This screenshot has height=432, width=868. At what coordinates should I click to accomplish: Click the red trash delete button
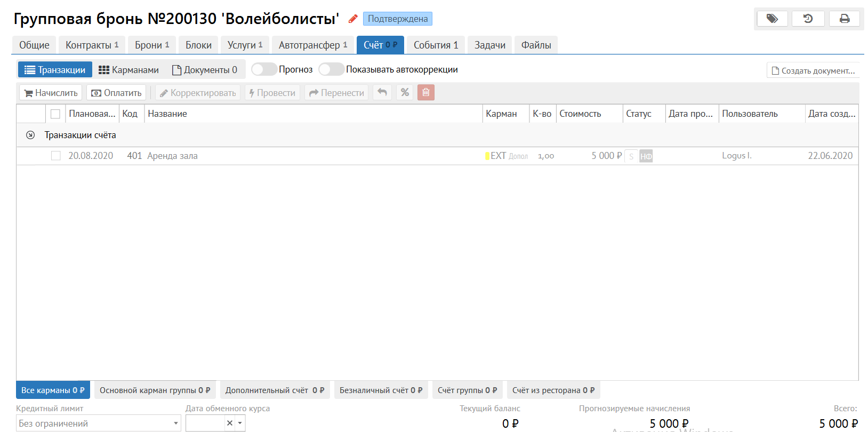[x=426, y=92]
